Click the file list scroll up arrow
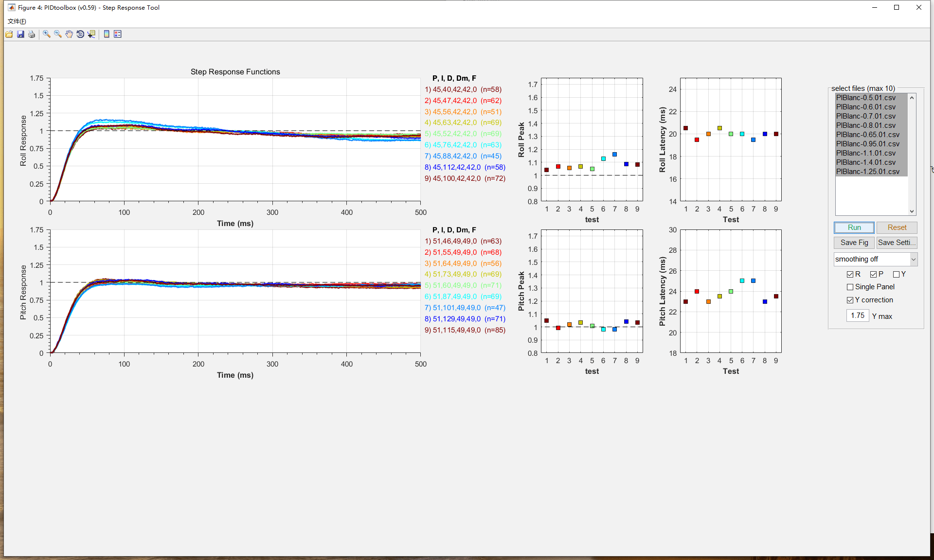This screenshot has height=560, width=934. click(912, 98)
